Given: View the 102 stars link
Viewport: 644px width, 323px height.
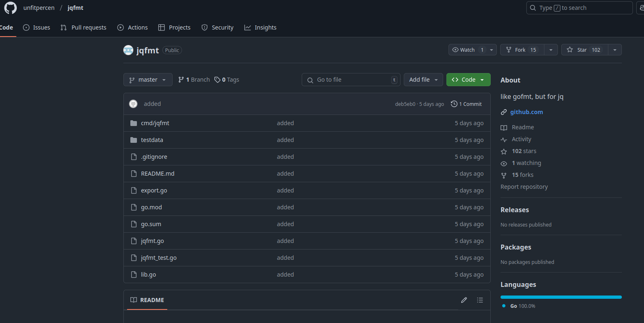Looking at the screenshot, I should [519, 151].
